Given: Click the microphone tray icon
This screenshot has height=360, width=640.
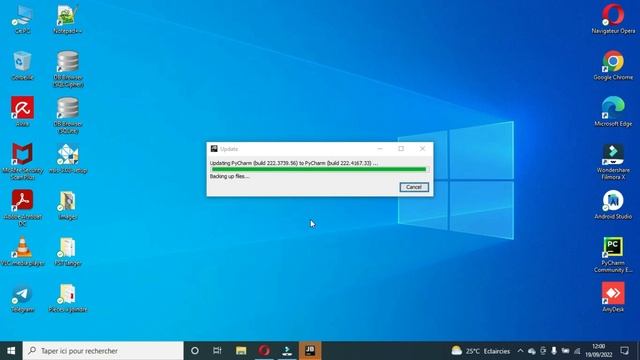Looking at the screenshot, I should click(554, 351).
